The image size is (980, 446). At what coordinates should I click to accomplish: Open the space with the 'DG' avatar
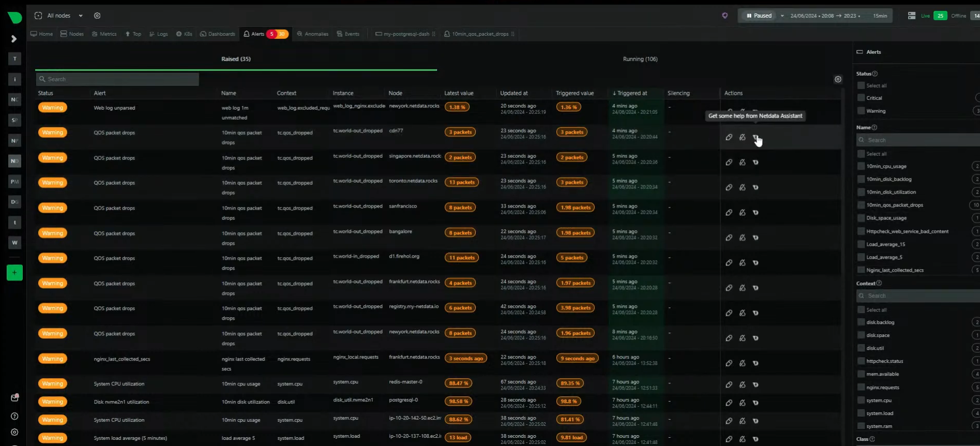tap(14, 202)
